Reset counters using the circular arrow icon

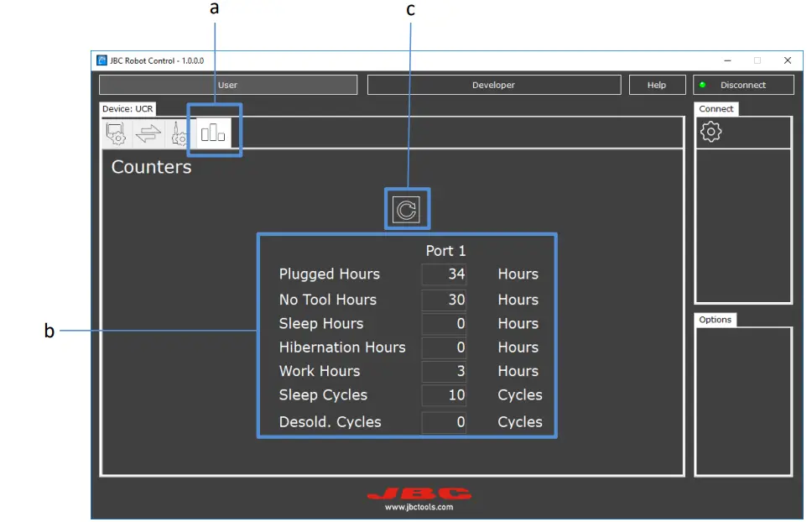coord(407,208)
